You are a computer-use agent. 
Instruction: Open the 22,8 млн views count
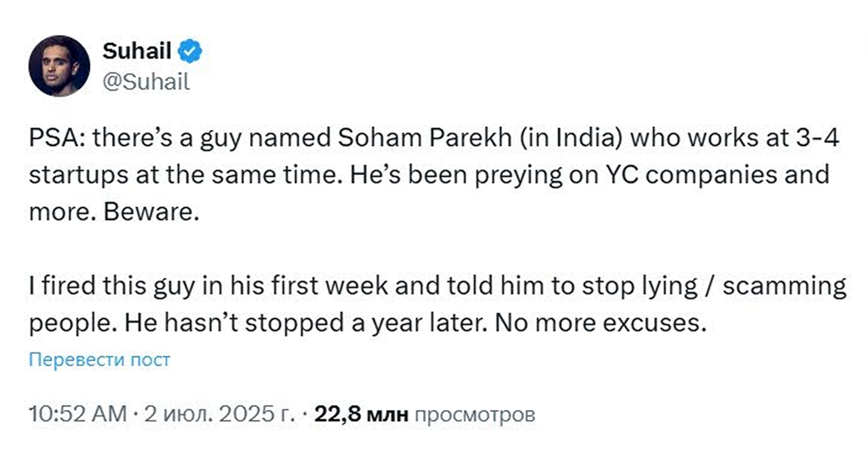[361, 414]
